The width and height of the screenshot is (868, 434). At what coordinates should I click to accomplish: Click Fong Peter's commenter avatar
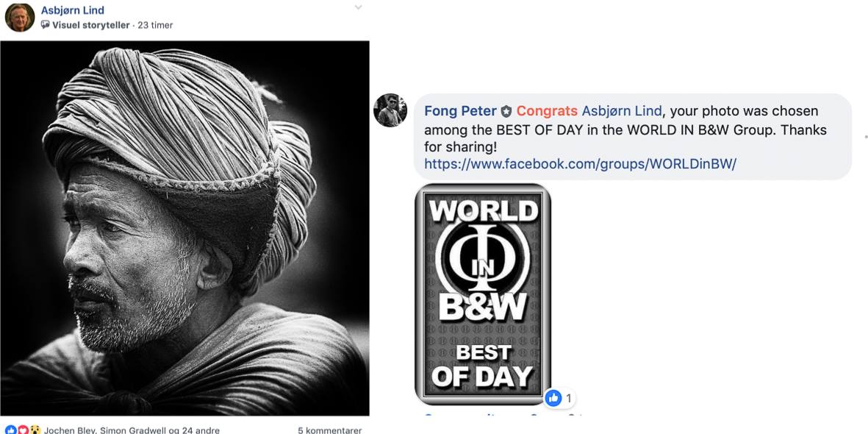pyautogui.click(x=390, y=110)
